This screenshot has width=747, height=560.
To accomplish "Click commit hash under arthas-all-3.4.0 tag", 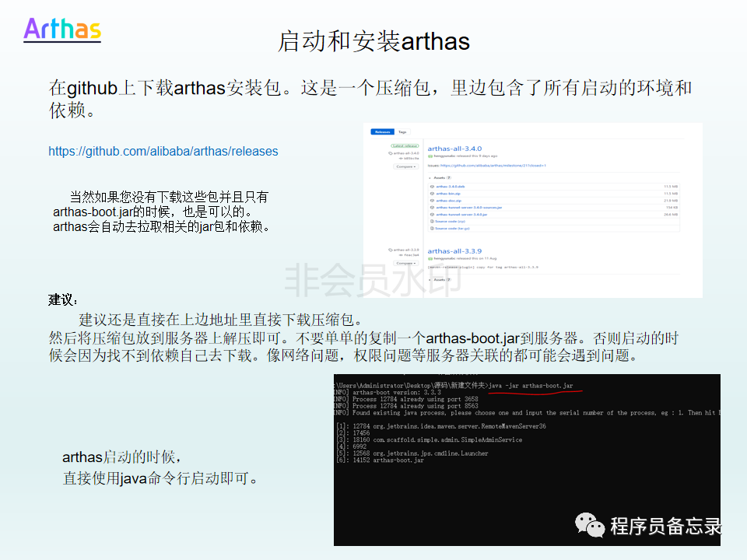I will (409, 159).
